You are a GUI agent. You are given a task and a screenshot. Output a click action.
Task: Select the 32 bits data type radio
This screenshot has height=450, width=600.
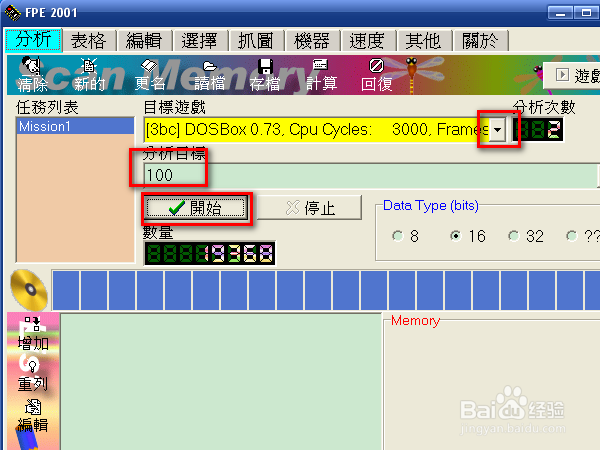(514, 236)
